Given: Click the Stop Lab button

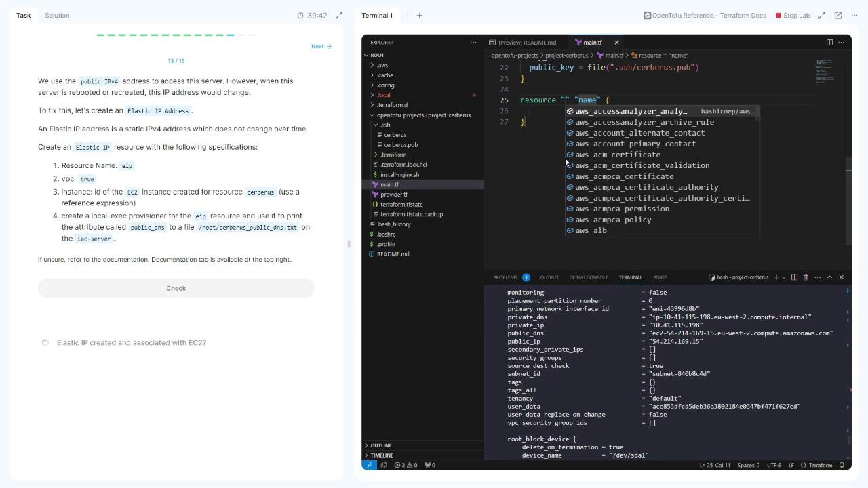Looking at the screenshot, I should coord(792,15).
